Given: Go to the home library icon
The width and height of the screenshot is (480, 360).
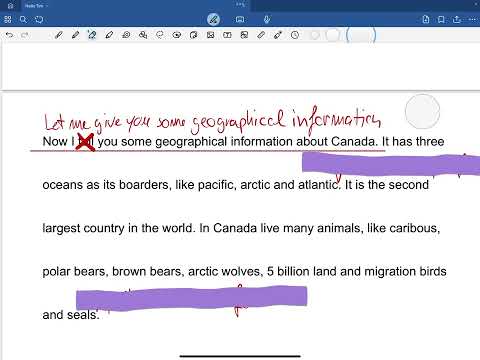Looking at the screenshot, I should (10, 6).
